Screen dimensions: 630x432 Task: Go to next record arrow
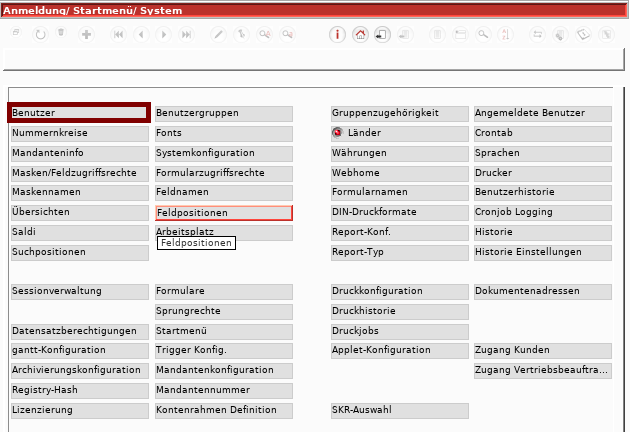tap(164, 35)
